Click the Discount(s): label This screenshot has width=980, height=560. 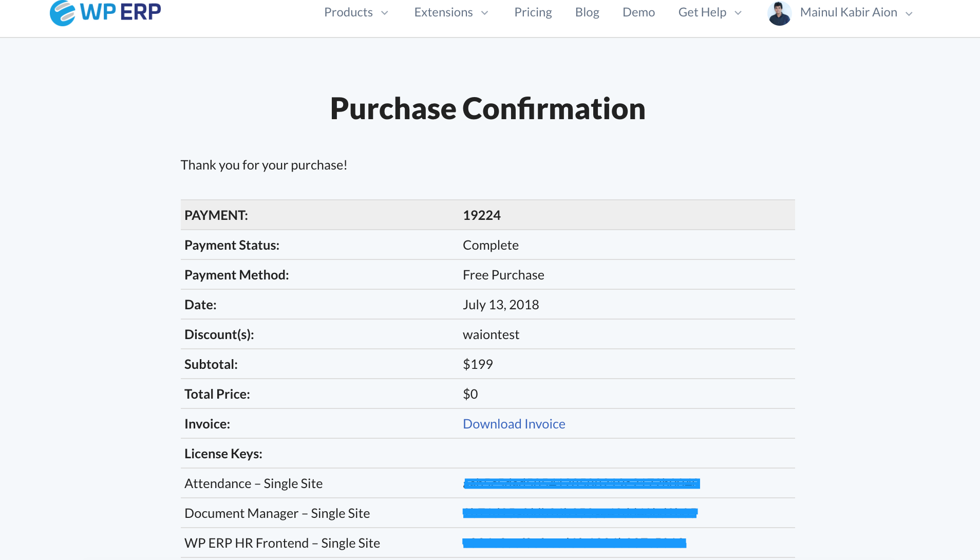pyautogui.click(x=219, y=334)
